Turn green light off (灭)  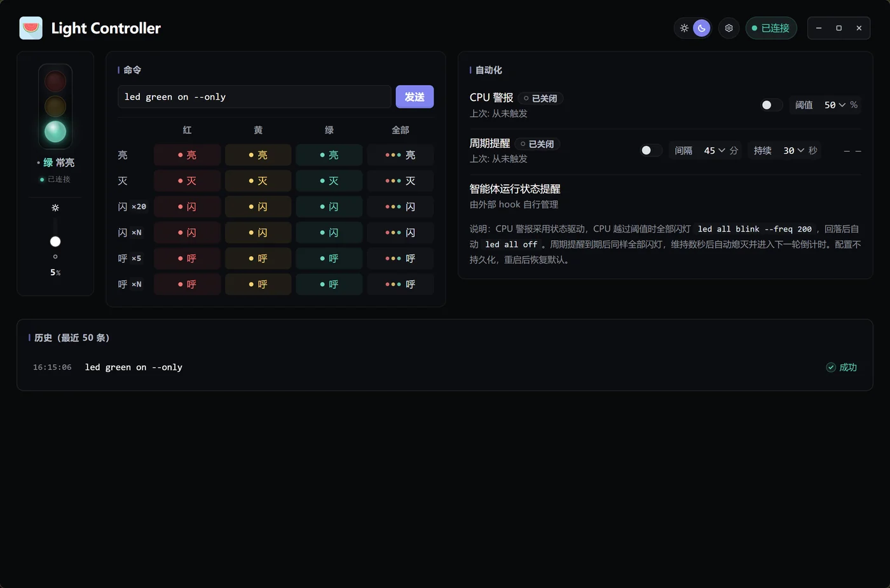(329, 181)
